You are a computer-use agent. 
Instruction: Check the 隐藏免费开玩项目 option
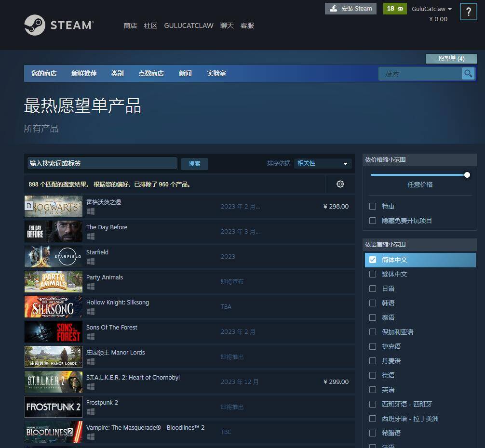(x=373, y=221)
